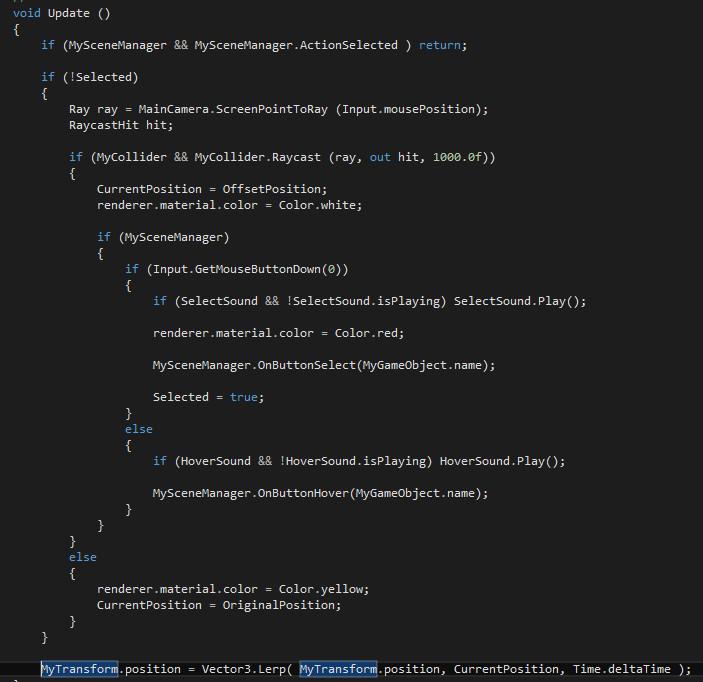
Task: Click the 'return' keyword
Action: pyautogui.click(x=440, y=45)
